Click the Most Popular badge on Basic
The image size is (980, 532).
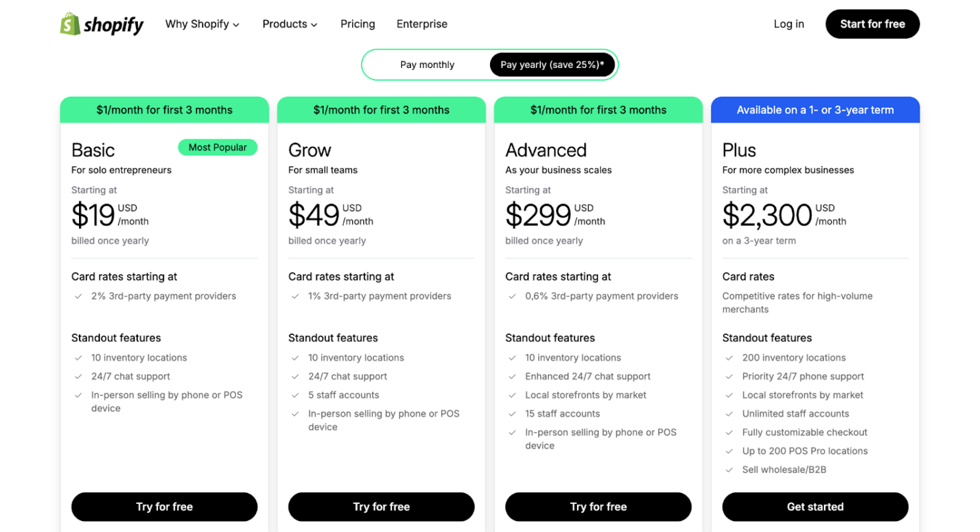[x=218, y=148]
